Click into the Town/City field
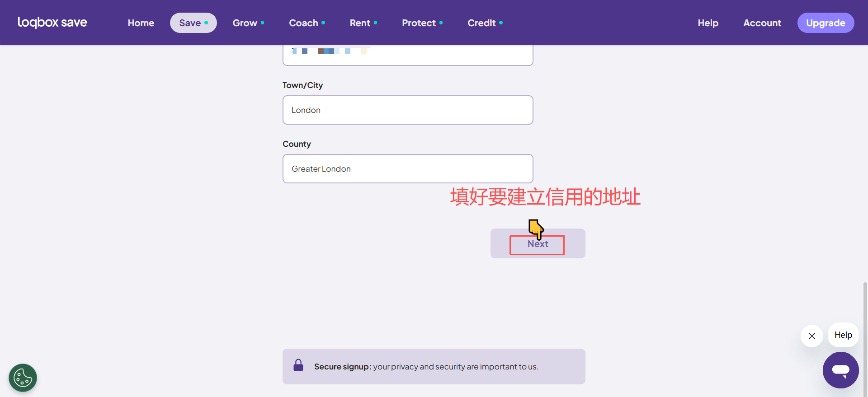Screen dimensions: 868x397 click(x=407, y=110)
